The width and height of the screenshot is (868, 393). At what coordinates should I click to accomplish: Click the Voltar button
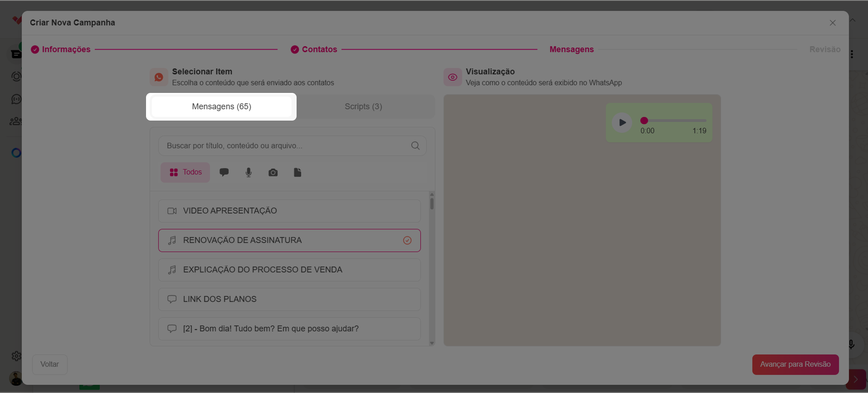point(50,364)
